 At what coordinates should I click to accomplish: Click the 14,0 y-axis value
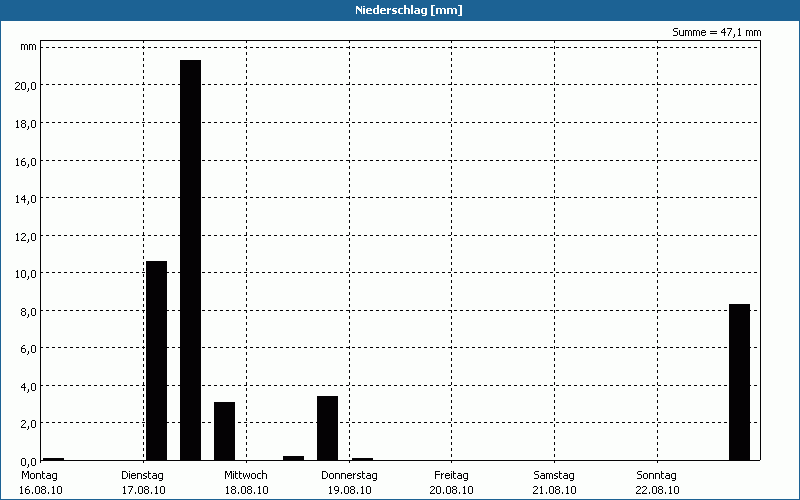point(26,199)
